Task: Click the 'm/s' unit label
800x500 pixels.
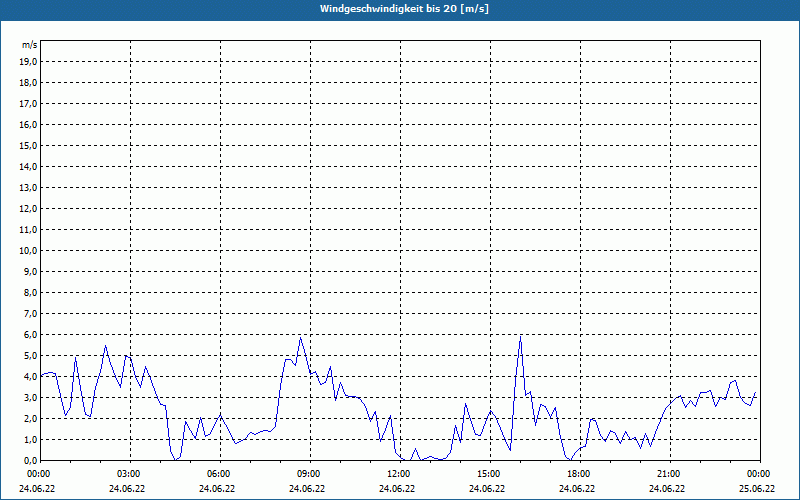Action: pyautogui.click(x=29, y=45)
